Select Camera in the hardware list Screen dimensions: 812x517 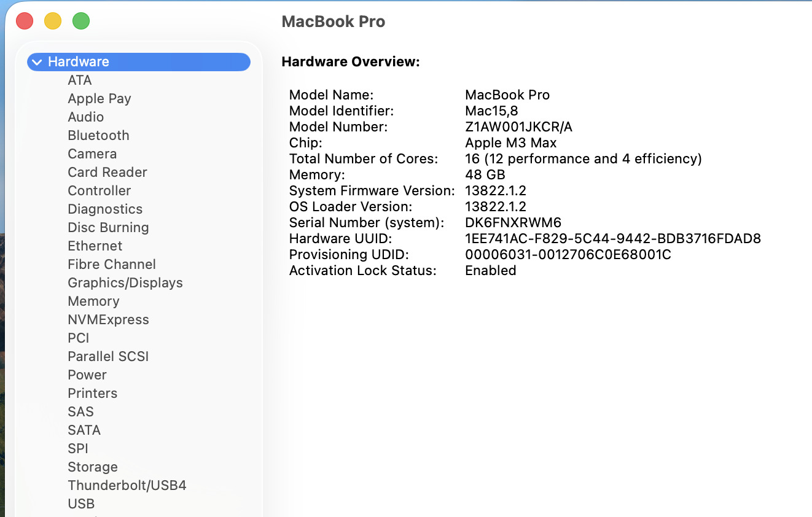[92, 154]
